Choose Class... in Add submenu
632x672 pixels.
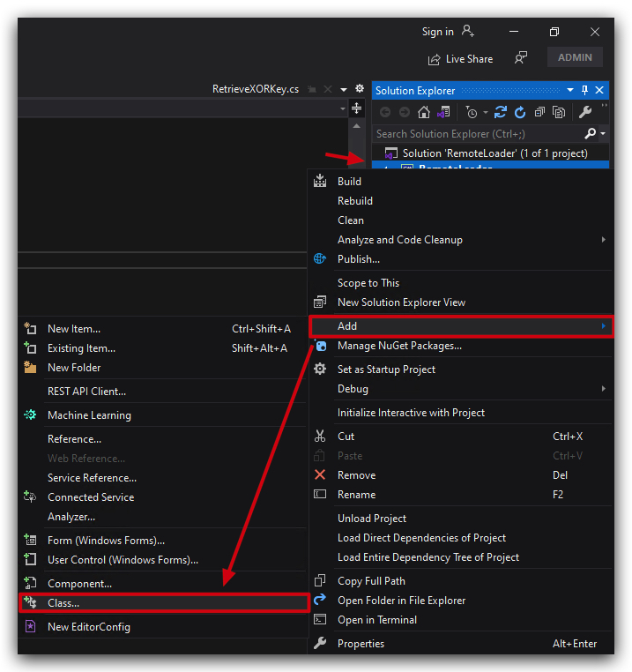tap(163, 603)
